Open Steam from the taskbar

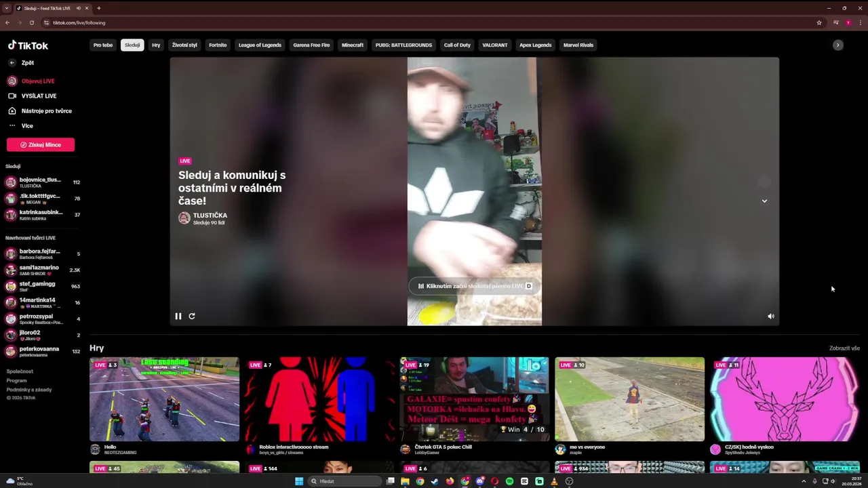[x=435, y=481]
